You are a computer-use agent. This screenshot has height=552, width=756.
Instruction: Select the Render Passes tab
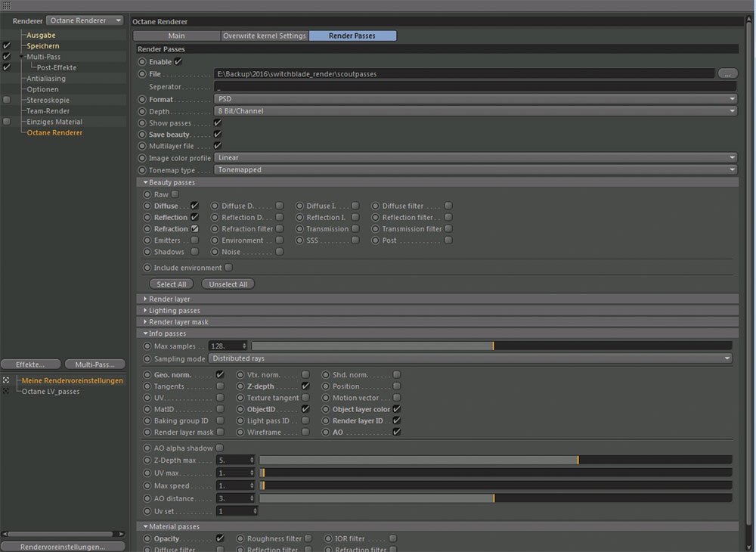point(352,36)
